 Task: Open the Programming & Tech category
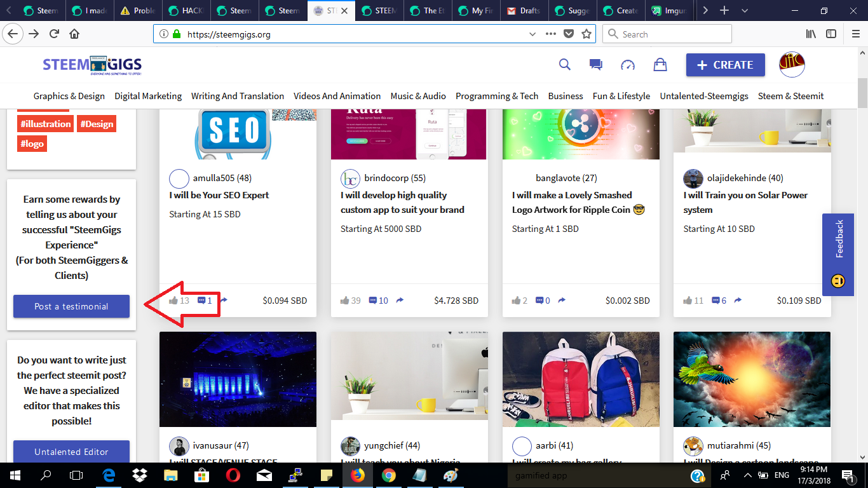497,96
